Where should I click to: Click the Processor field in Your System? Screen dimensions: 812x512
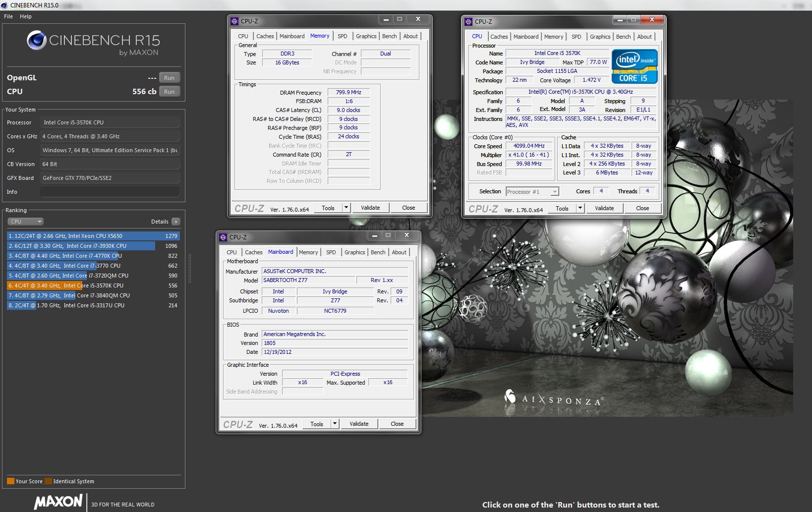click(110, 122)
